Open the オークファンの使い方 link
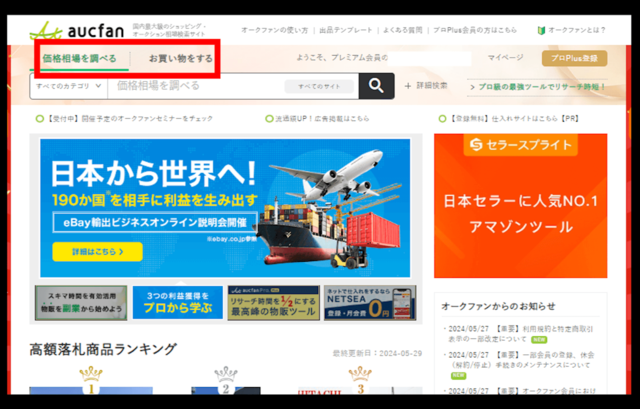This screenshot has width=640, height=409. [x=274, y=32]
